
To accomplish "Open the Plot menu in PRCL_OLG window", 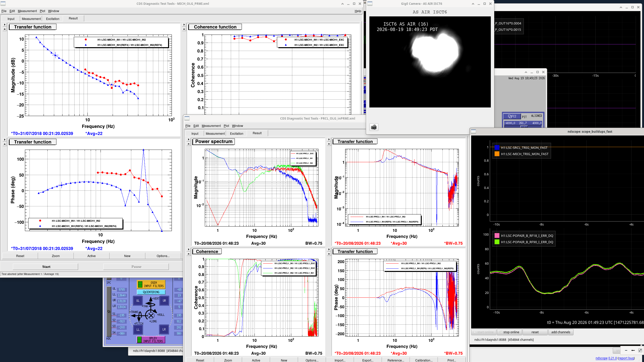I will [x=226, y=126].
